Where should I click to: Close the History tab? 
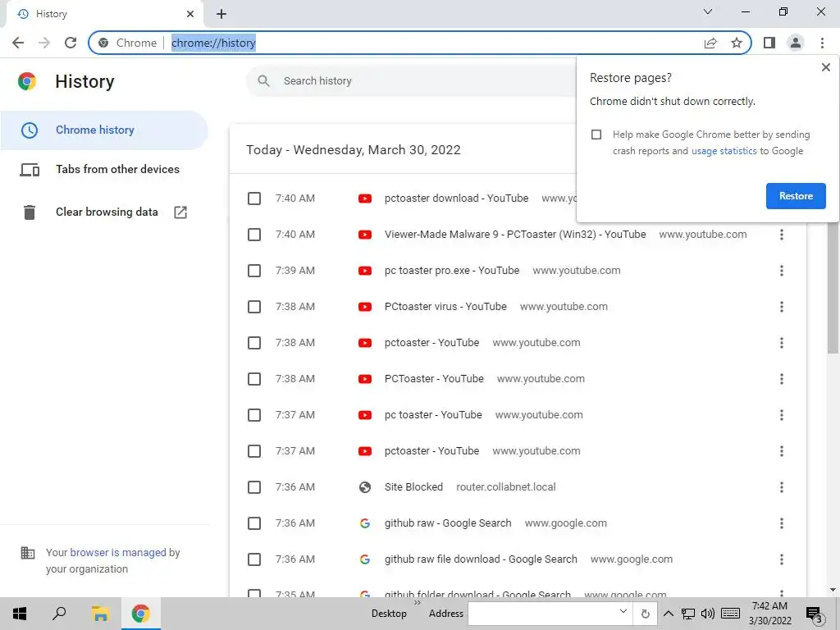click(x=190, y=14)
